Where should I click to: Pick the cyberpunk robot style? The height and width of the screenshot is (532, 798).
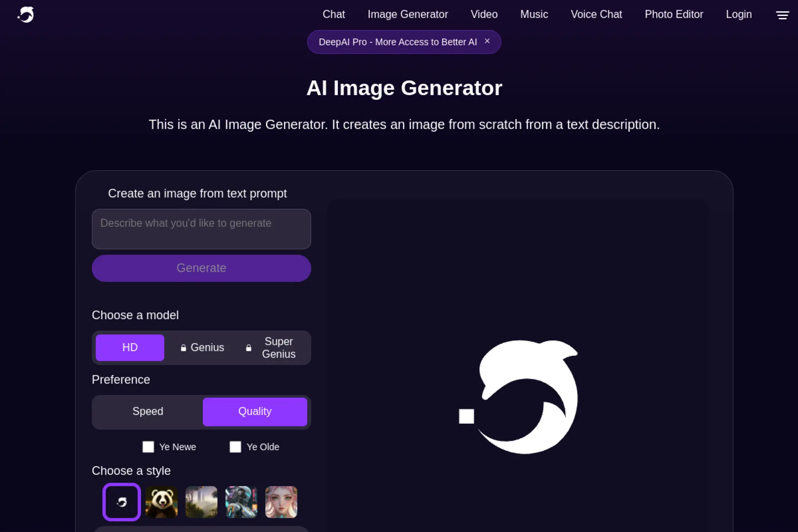(x=241, y=502)
